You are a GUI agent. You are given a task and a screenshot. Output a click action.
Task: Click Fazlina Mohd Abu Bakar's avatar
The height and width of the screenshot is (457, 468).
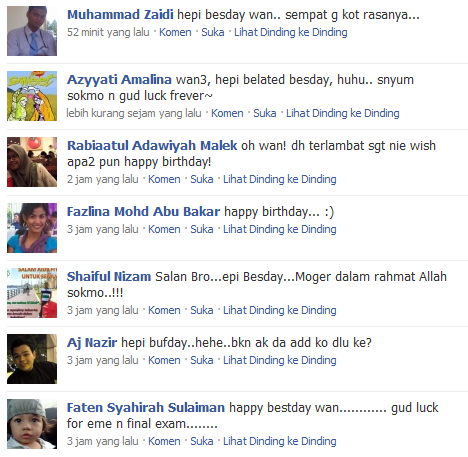coord(32,228)
